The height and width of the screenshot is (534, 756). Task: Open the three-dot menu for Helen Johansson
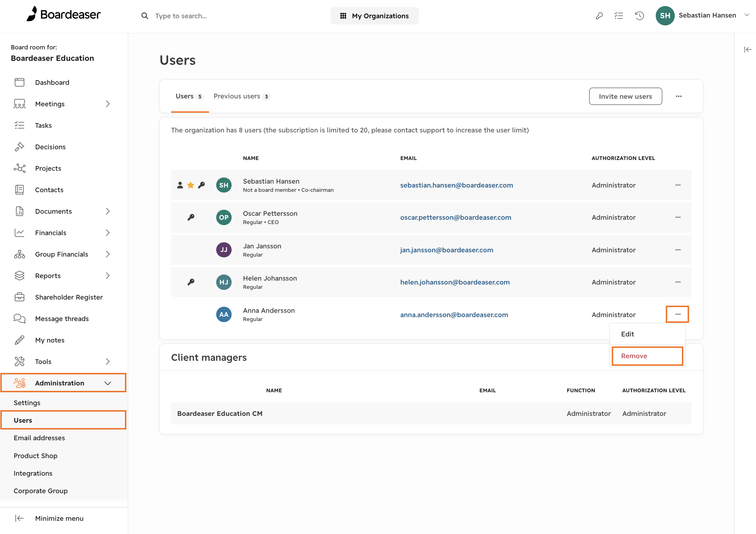click(x=678, y=282)
